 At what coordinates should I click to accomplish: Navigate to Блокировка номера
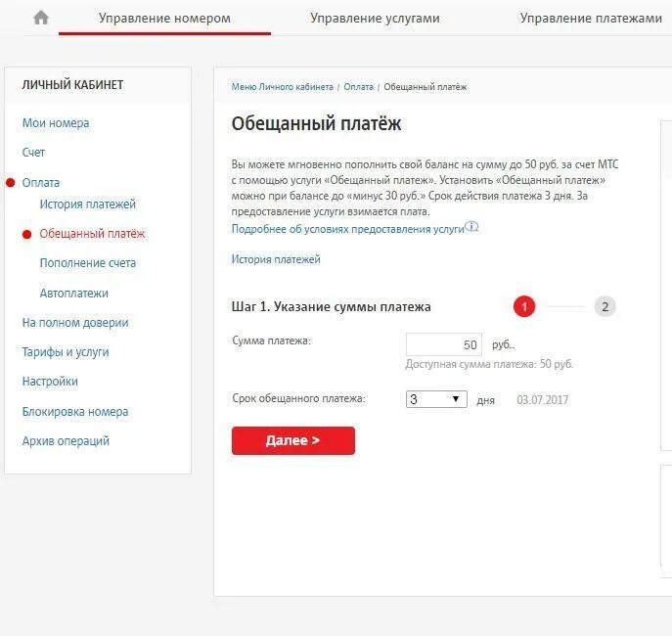(x=75, y=411)
